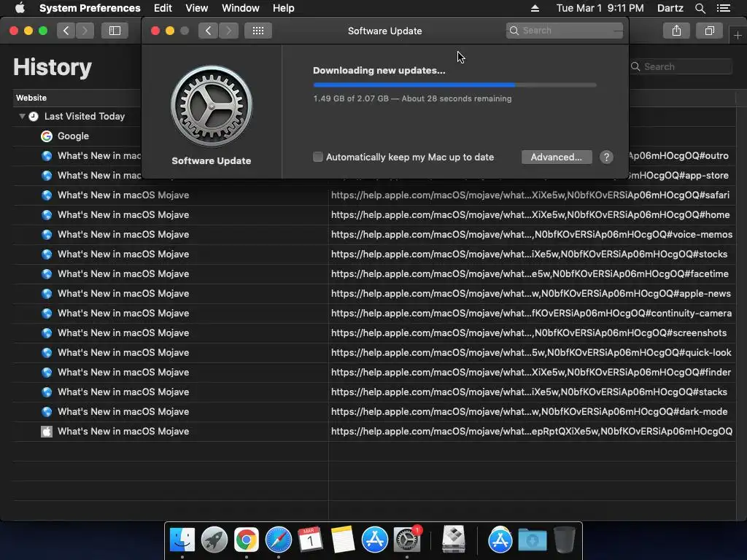Select history row ending with #safari
The height and width of the screenshot is (560, 747).
[x=374, y=195]
